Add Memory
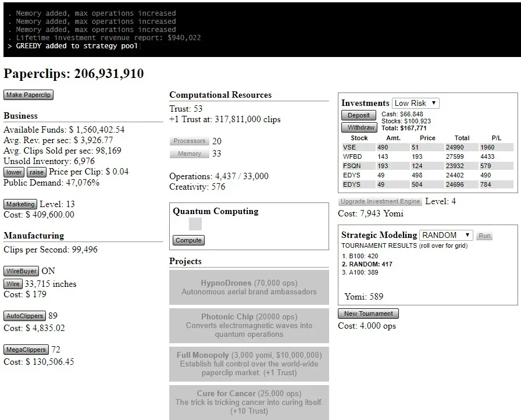Image resolution: width=521 pixels, height=420 pixels. click(x=190, y=154)
